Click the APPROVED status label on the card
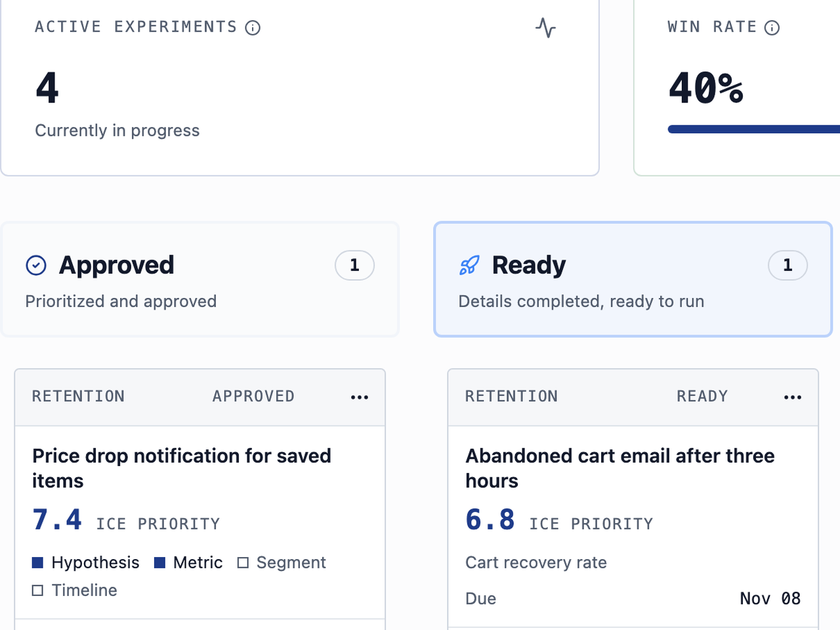 (x=253, y=396)
